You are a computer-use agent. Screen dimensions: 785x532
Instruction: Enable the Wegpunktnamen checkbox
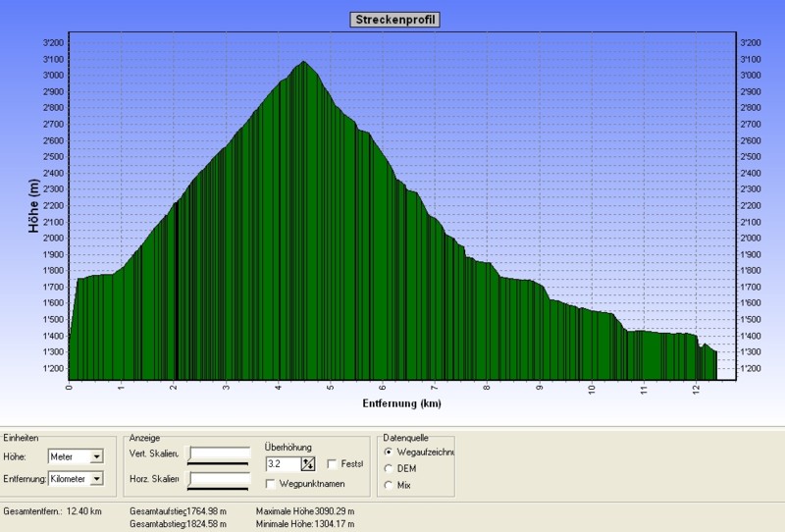click(x=272, y=484)
